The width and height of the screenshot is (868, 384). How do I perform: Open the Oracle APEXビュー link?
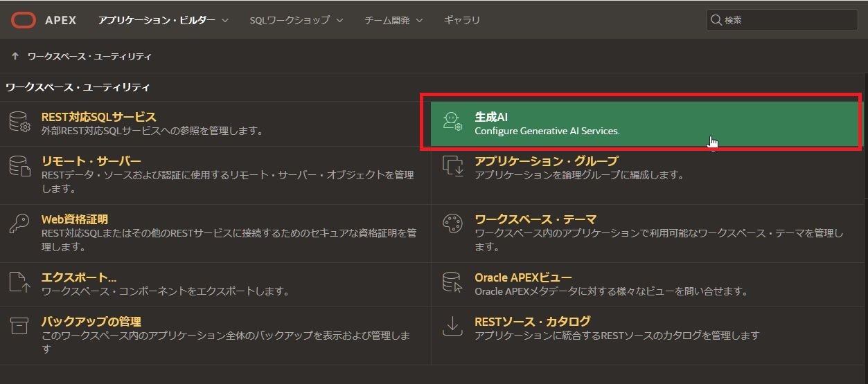(x=523, y=277)
